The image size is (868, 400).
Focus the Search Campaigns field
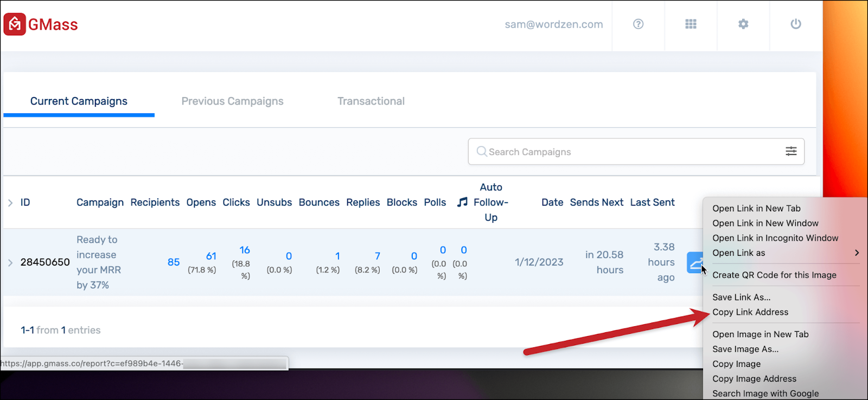[x=636, y=152]
